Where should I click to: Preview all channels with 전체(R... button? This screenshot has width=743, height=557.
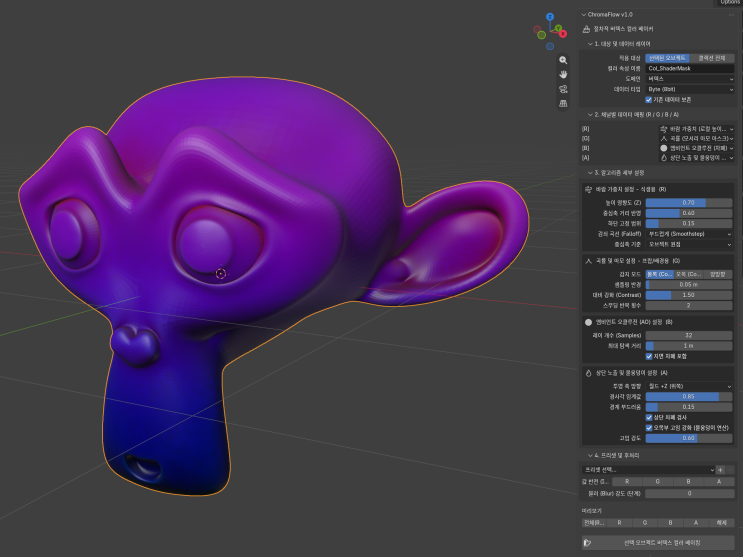pyautogui.click(x=594, y=523)
